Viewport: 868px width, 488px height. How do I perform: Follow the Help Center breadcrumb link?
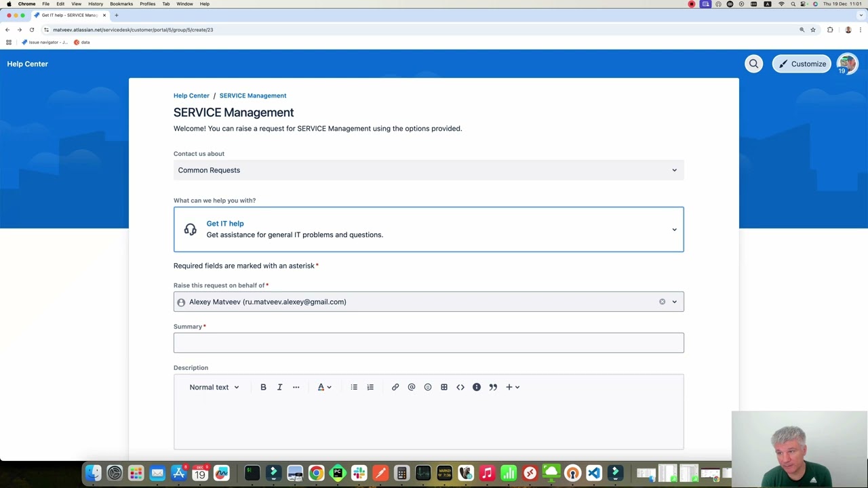coord(191,96)
